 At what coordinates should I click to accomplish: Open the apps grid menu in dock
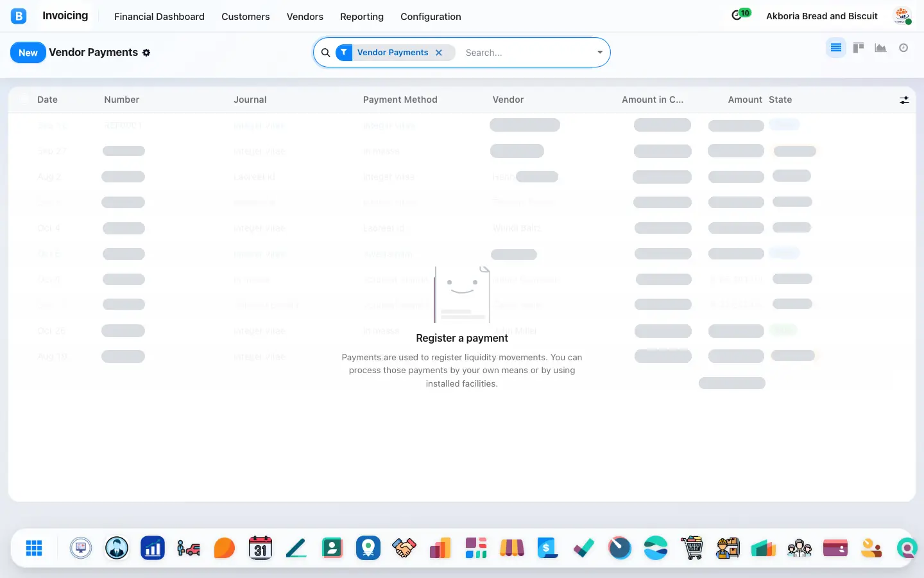pos(34,548)
